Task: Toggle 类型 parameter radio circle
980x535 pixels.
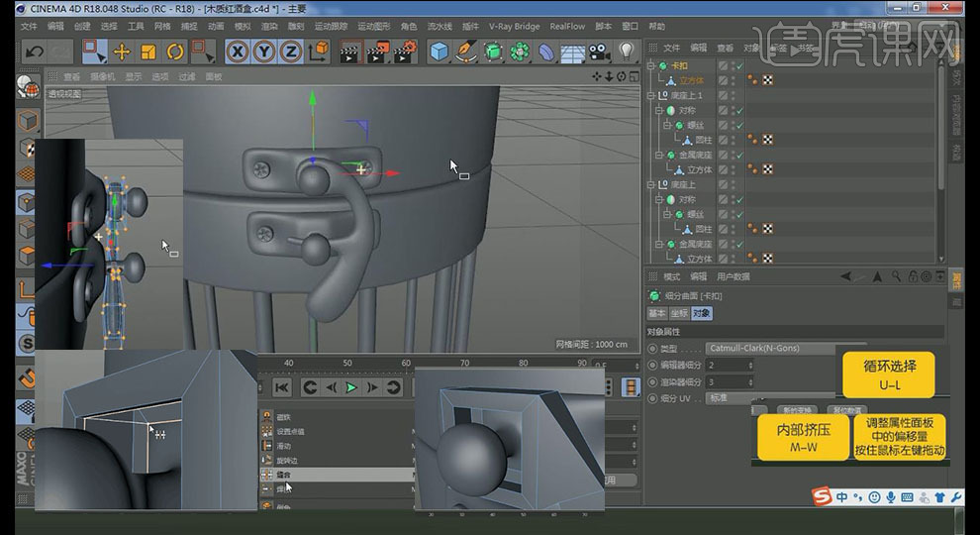Action: [652, 349]
